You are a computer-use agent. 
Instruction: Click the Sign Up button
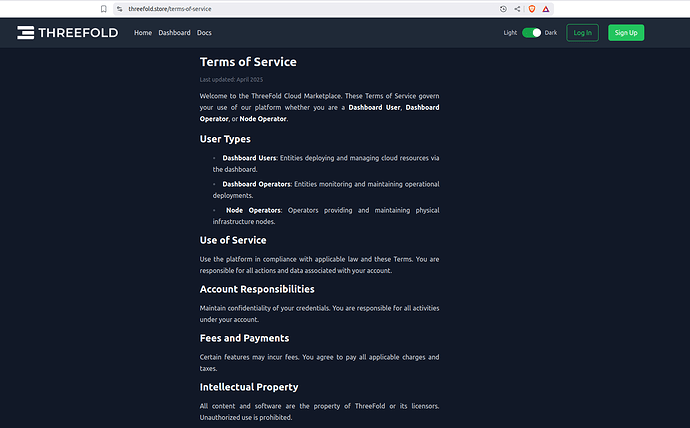pos(626,33)
